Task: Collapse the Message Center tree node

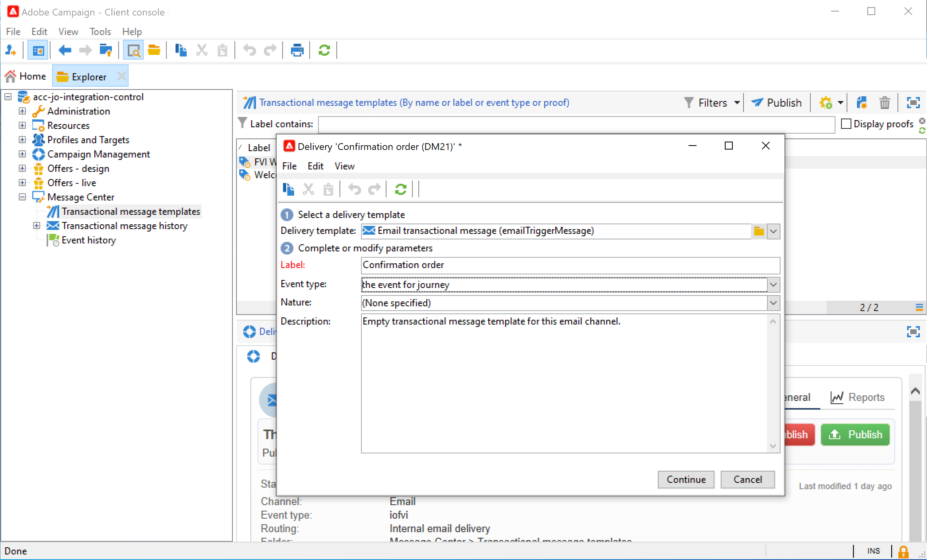Action: tap(22, 197)
